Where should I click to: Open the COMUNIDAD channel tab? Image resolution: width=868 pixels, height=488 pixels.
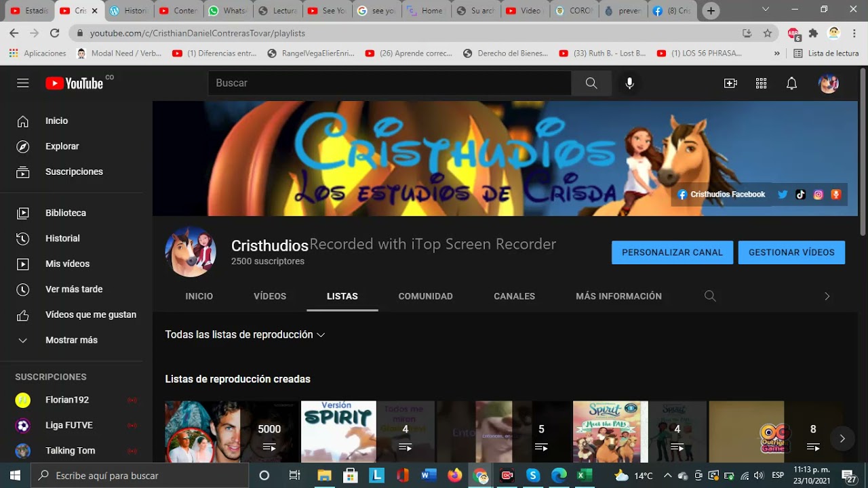(x=426, y=296)
